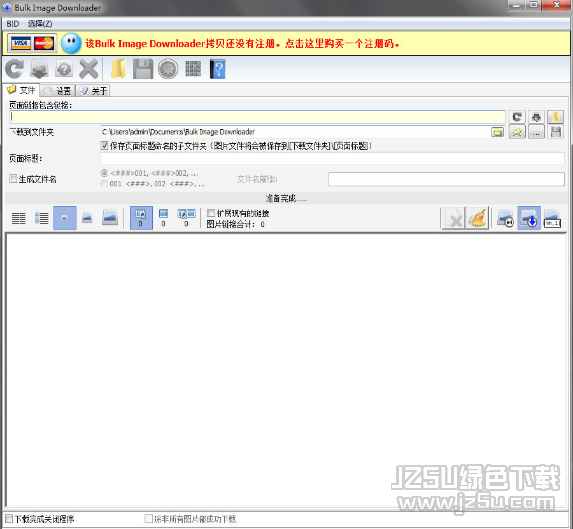Image resolution: width=573 pixels, height=529 pixels.
Task: Open the 选择(Z) menu
Action: coord(40,24)
